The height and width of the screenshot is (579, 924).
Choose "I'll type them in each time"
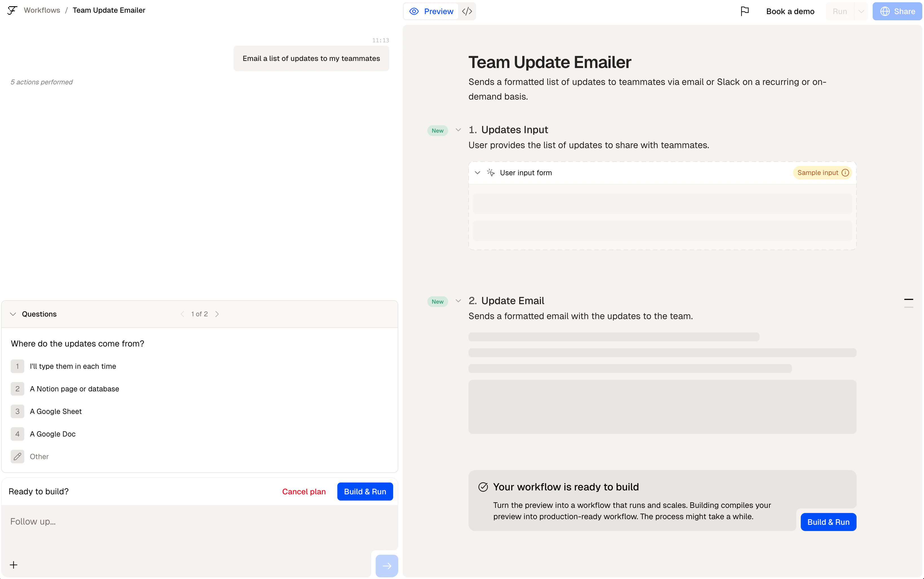(73, 366)
